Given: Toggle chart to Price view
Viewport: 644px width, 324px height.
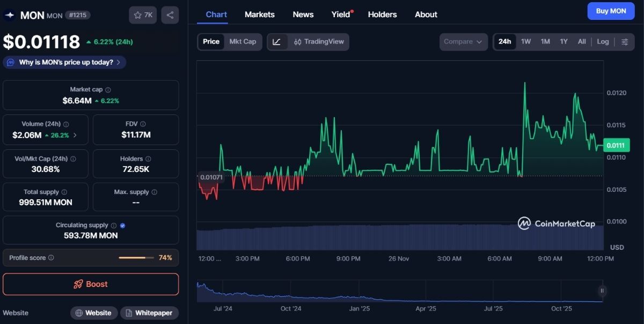Looking at the screenshot, I should (x=211, y=42).
